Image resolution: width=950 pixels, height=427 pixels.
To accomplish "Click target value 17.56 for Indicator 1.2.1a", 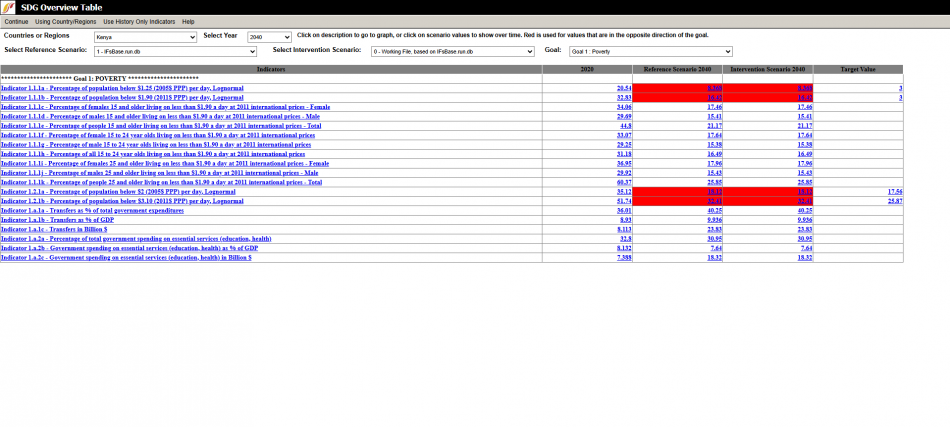I will tap(894, 192).
